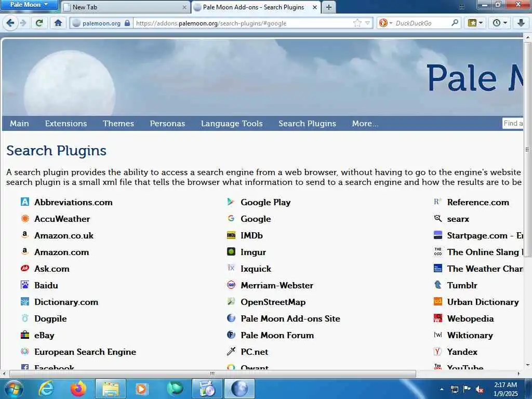Reload the current page
The width and height of the screenshot is (532, 399).
[x=39, y=23]
